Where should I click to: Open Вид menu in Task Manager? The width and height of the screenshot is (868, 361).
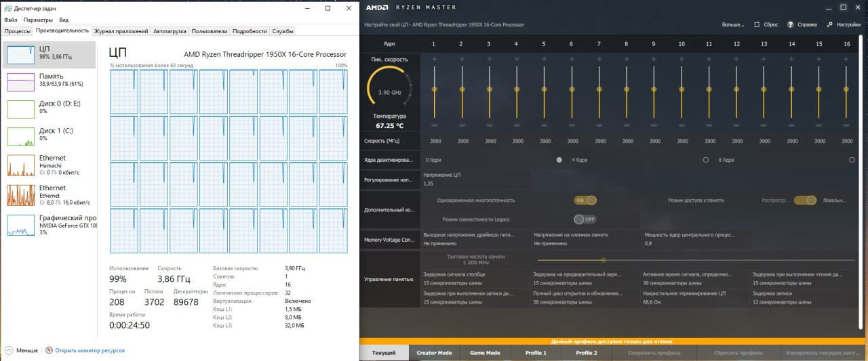[x=64, y=20]
